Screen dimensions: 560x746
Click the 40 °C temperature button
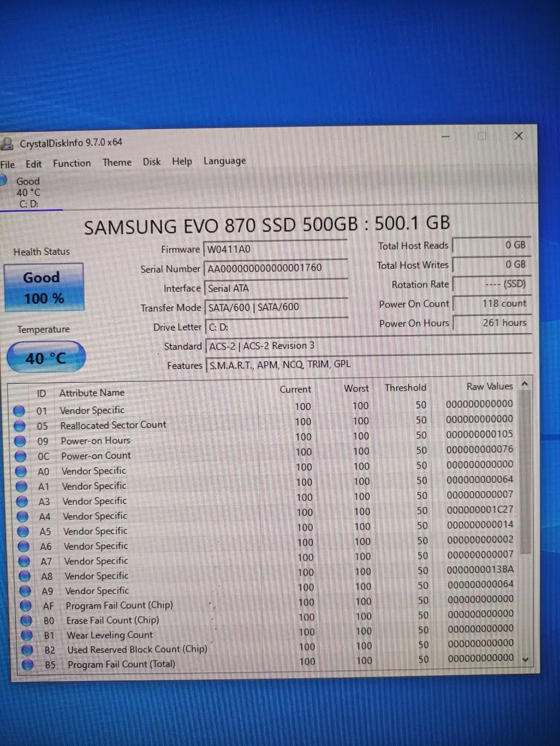point(46,358)
